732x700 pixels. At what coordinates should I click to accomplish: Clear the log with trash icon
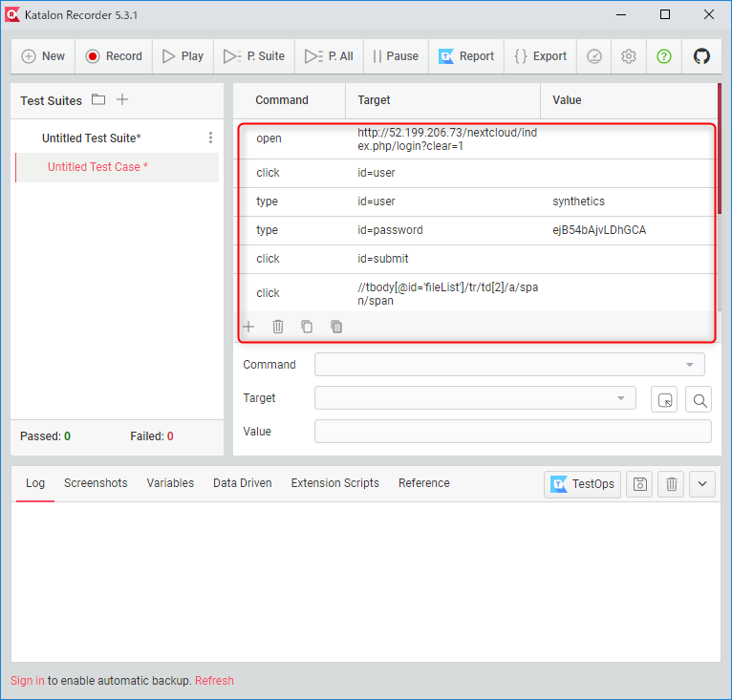click(671, 484)
